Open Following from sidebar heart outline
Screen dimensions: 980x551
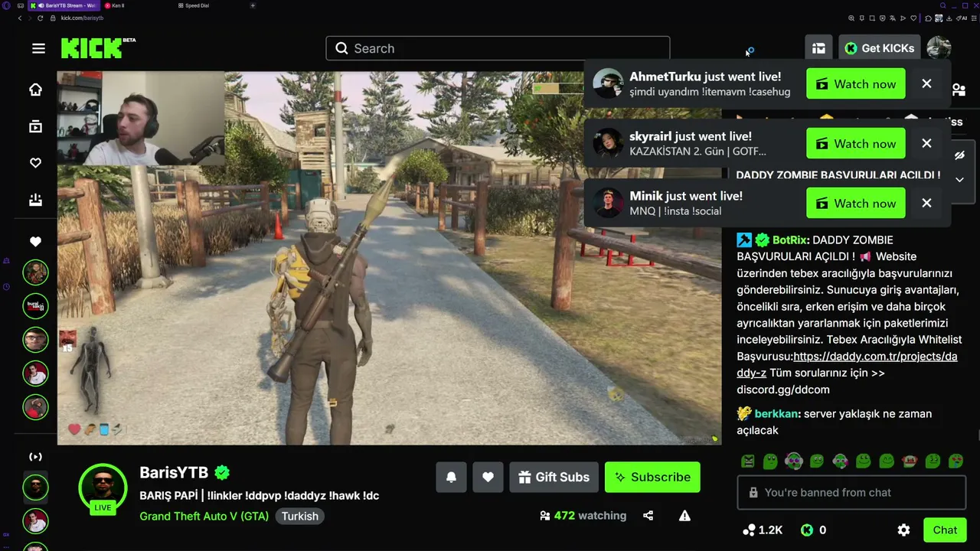[x=35, y=163]
